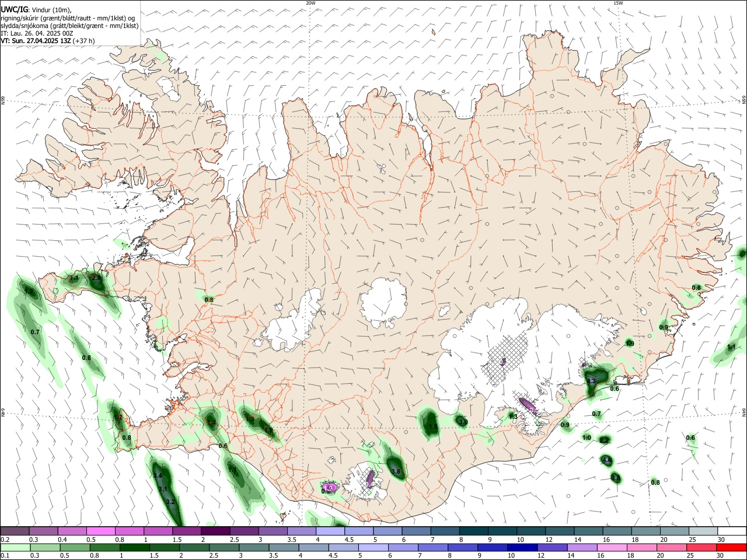The height and width of the screenshot is (560, 747).
Task: Click the 3.2 precipitation value
Action: [170, 502]
